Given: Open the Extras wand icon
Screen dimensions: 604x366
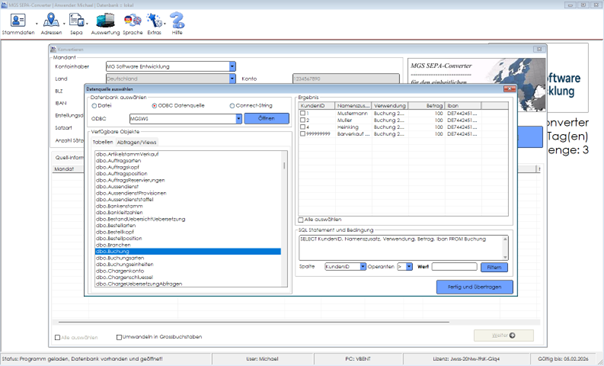Looking at the screenshot, I should pos(154,20).
